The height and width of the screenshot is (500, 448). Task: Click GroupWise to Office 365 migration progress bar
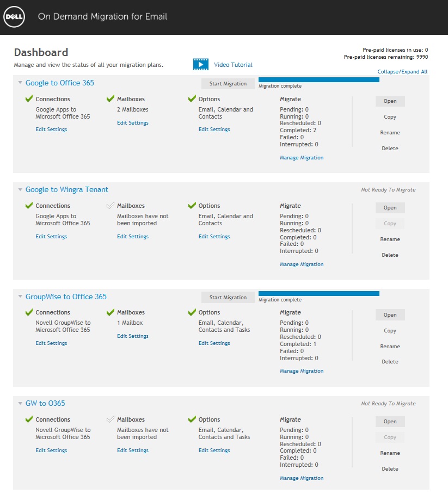pos(319,293)
